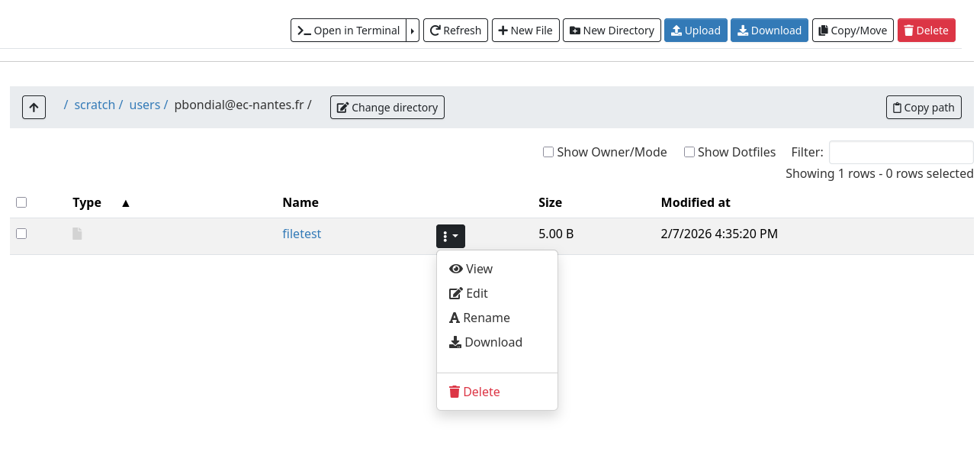Enable Show Owner/Mode checkbox
The image size is (980, 455).
(548, 152)
